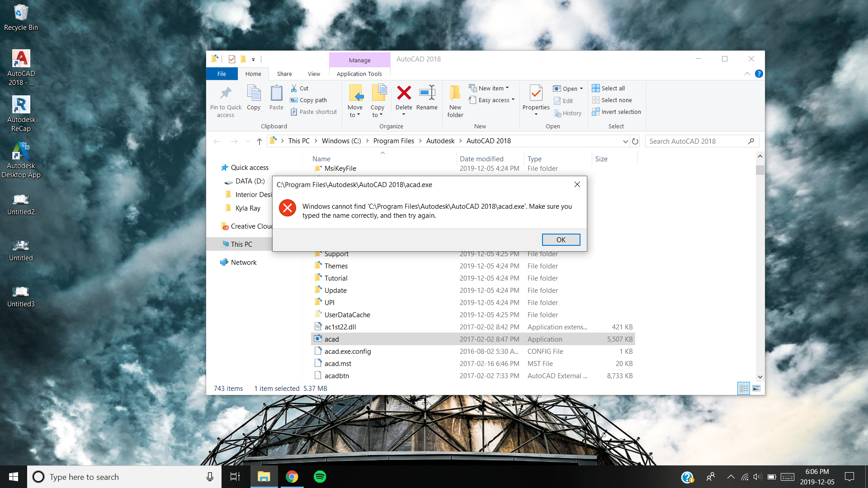Paste from the clipboard
The image size is (868, 488).
click(276, 99)
